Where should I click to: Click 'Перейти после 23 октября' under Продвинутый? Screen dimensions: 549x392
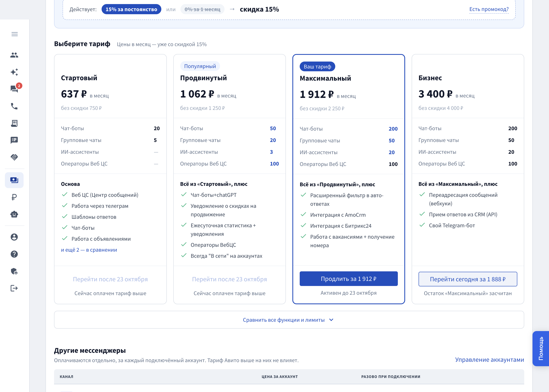tap(229, 279)
